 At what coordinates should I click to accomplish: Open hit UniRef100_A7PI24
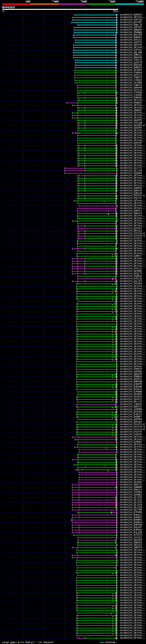(x=131, y=20)
